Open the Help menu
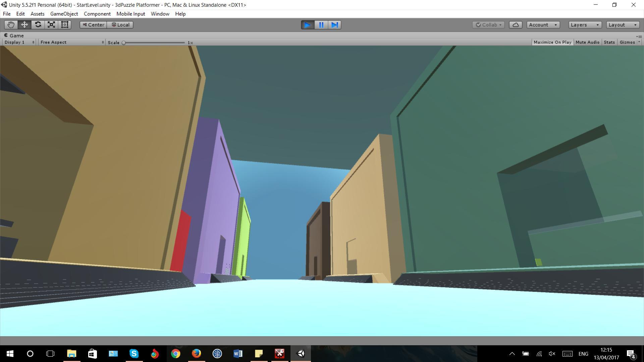This screenshot has width=644, height=362. click(180, 14)
